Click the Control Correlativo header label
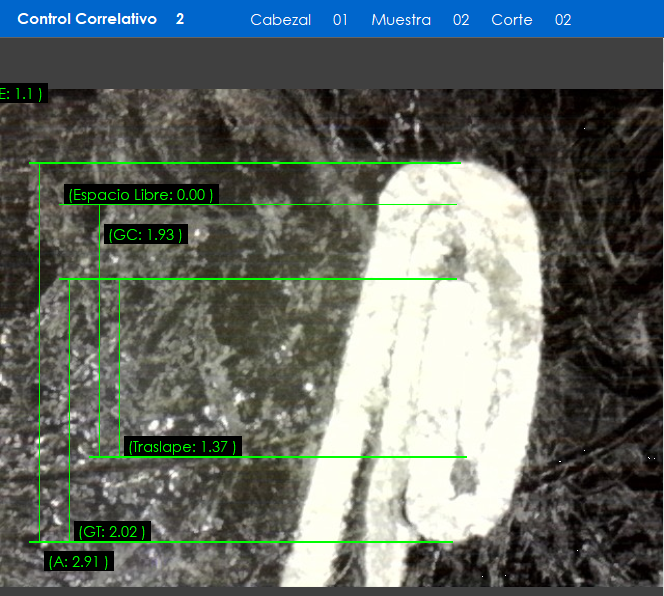The image size is (664, 596). 87,19
